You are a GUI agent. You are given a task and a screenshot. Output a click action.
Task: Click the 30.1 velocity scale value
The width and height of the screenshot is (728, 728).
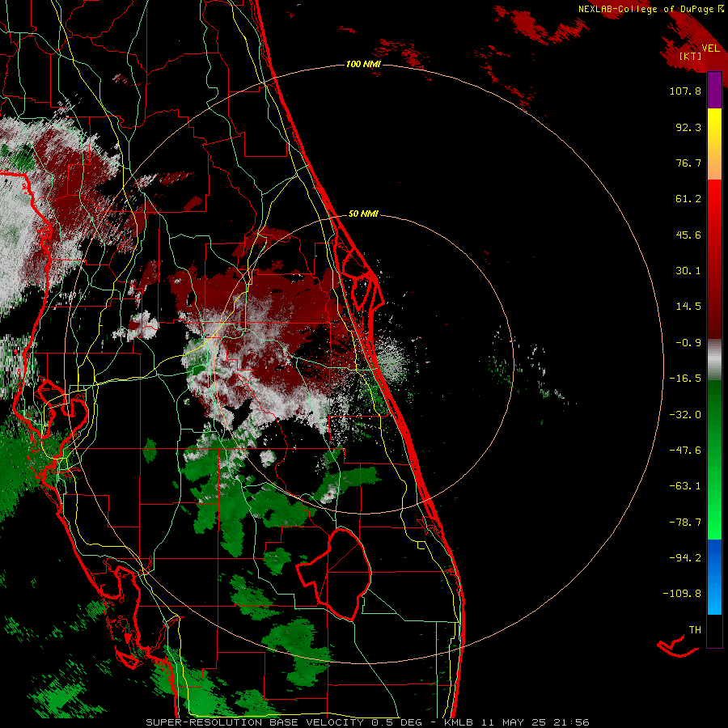point(688,271)
